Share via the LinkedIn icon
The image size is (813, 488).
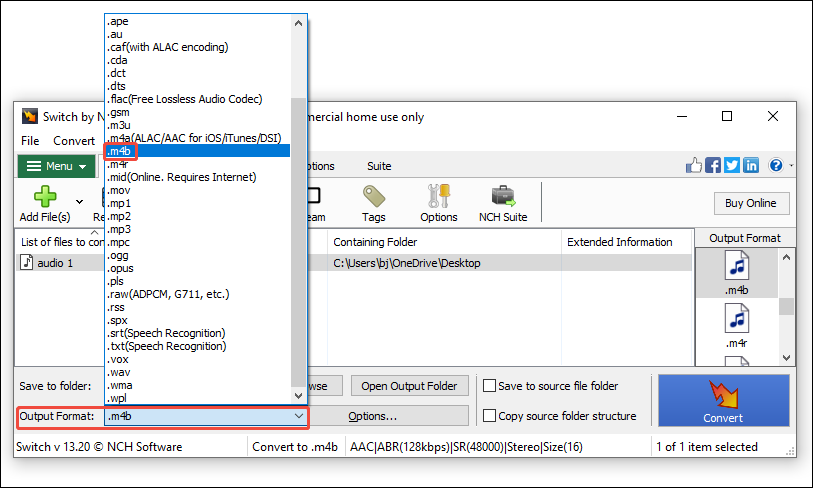coord(751,165)
